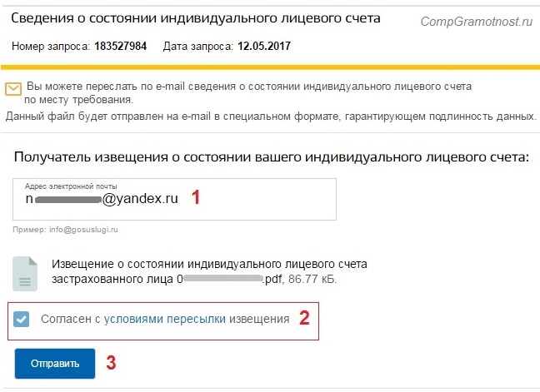Click the file size 86.77 кБ label
Image resolution: width=540 pixels, height=392 pixels.
click(x=312, y=279)
